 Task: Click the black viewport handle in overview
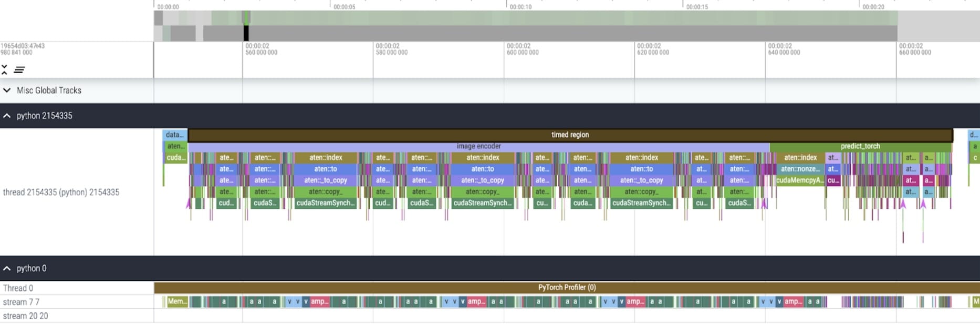tap(246, 33)
